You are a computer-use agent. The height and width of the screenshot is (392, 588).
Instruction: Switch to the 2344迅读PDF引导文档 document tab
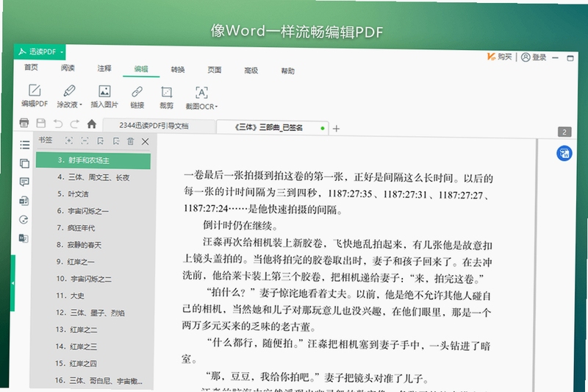pyautogui.click(x=159, y=126)
